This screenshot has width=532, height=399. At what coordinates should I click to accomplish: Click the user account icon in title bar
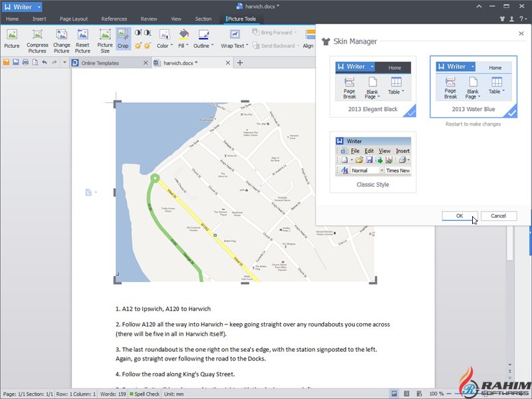point(511,19)
